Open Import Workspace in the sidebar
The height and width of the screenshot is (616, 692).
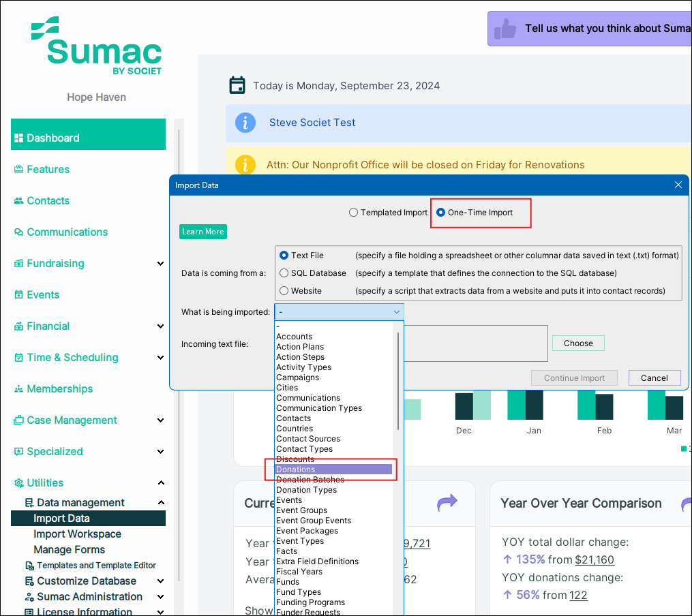(x=77, y=534)
